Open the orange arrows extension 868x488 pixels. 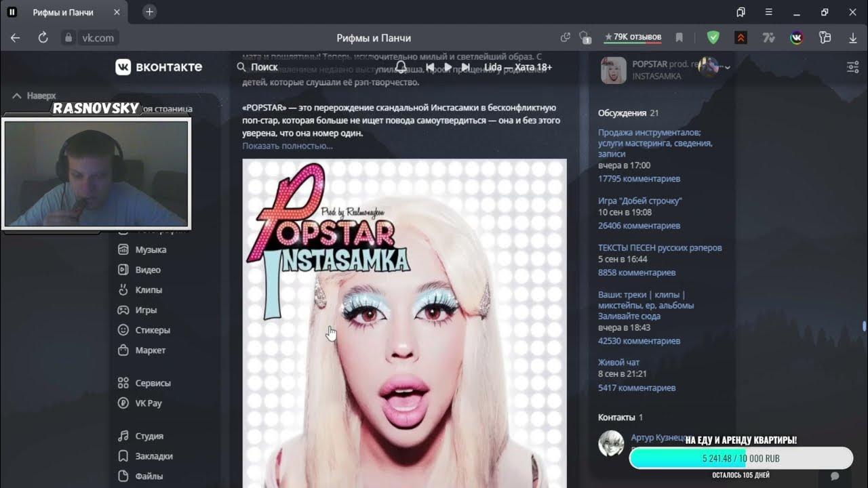coord(741,38)
